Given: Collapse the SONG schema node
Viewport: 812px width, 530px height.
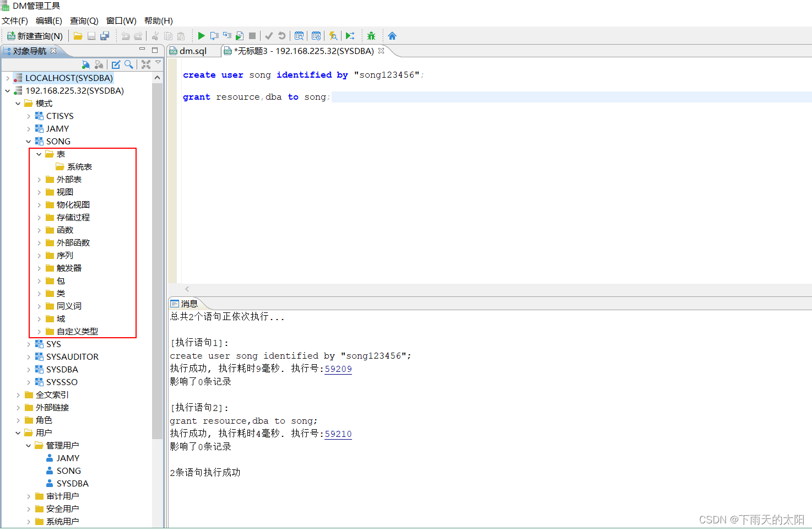Looking at the screenshot, I should pyautogui.click(x=28, y=142).
